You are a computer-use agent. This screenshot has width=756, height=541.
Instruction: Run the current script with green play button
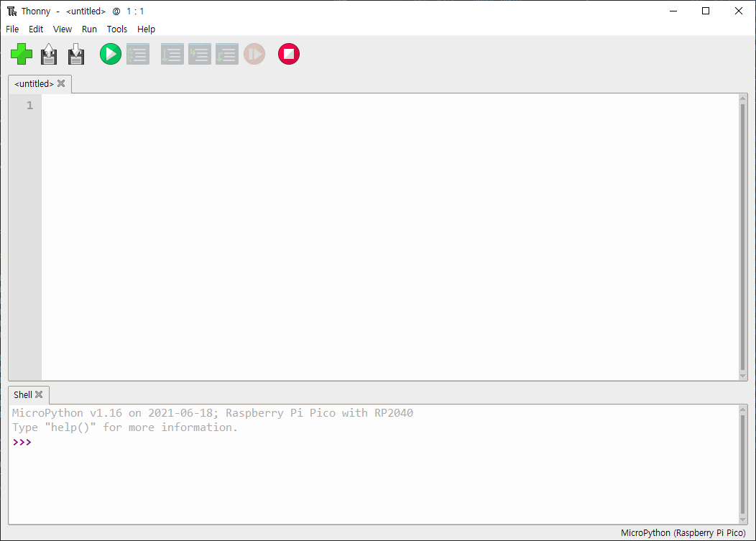coord(111,54)
